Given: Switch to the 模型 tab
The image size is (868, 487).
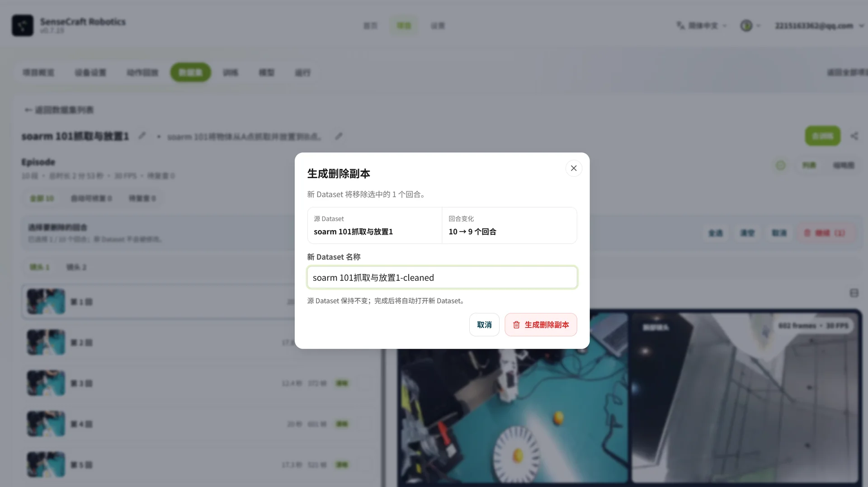Looking at the screenshot, I should pos(266,72).
